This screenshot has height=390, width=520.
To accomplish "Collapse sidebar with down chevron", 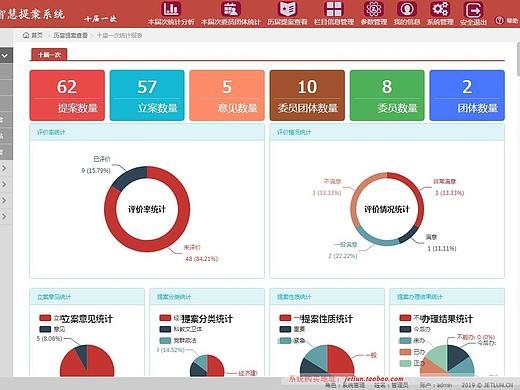I will [5, 56].
